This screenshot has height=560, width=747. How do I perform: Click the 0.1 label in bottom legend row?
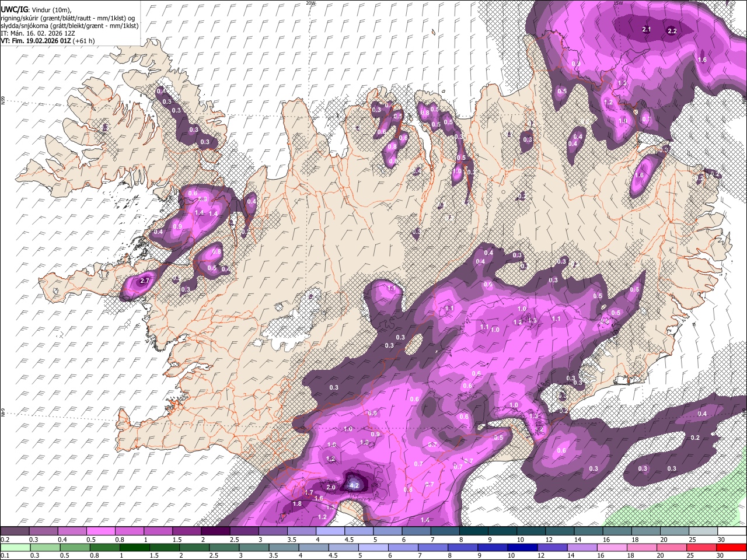(x=5, y=556)
